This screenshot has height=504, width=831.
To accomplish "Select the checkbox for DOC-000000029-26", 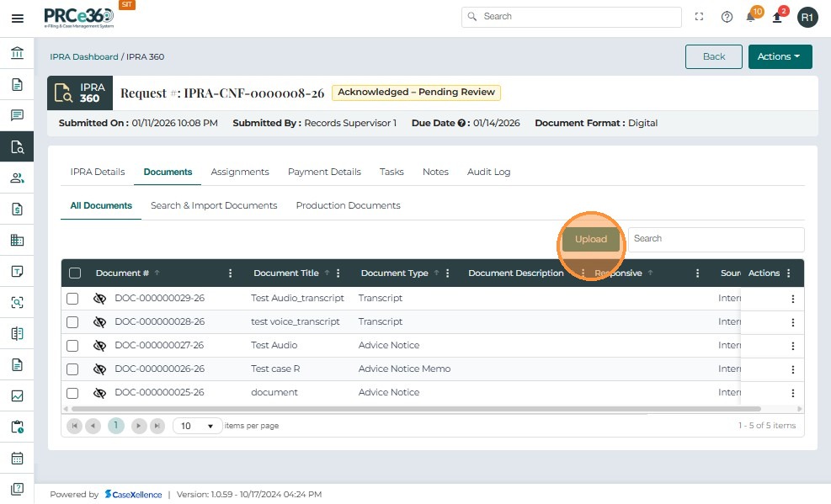I will (72, 299).
